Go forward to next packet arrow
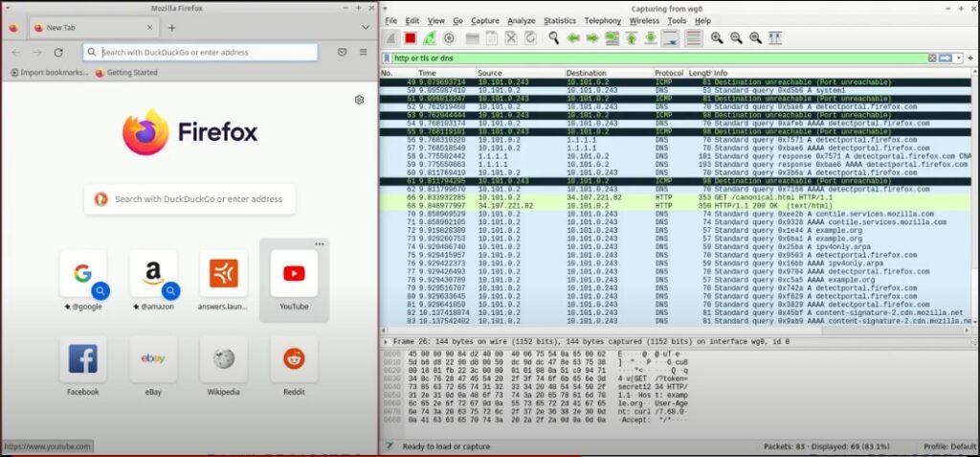 (x=592, y=38)
